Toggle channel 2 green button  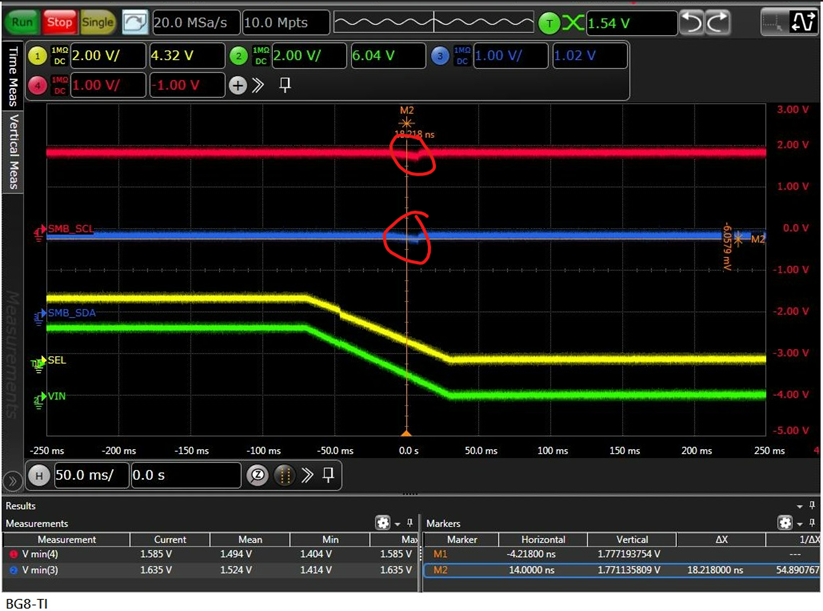coord(238,56)
